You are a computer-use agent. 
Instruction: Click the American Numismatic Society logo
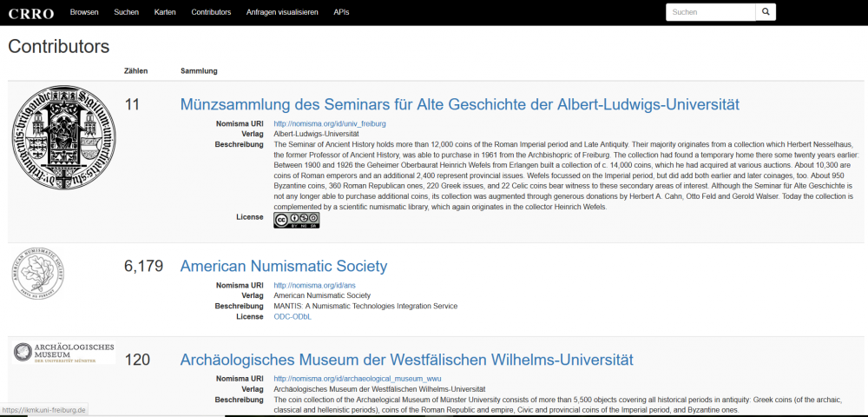[x=38, y=274]
